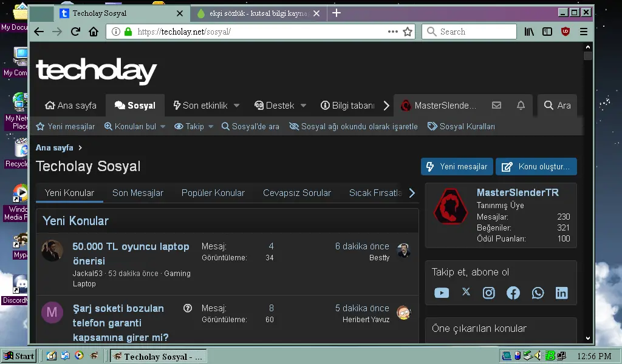Screen dimensions: 622x364
Task: Reload the page with the refresh icon
Action: 75,32
